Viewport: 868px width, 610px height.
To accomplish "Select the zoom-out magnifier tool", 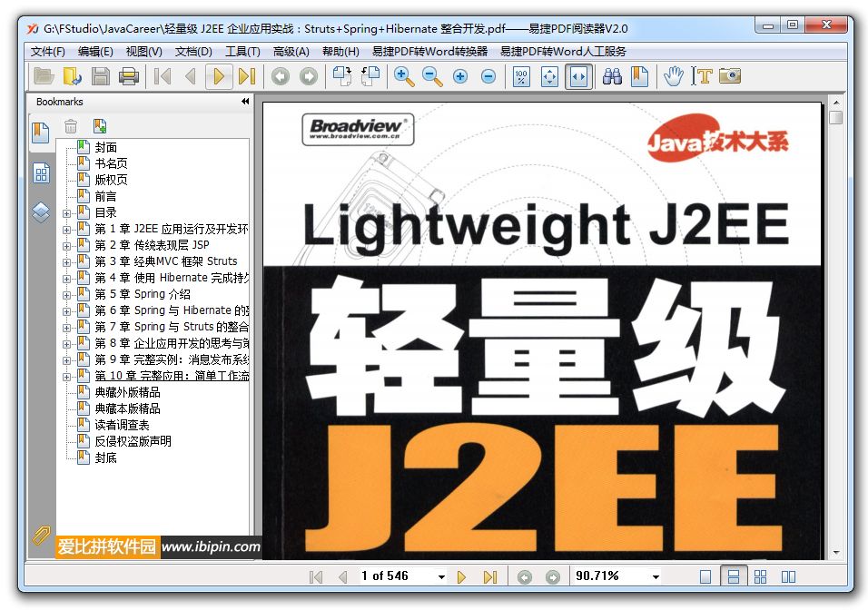I will [432, 76].
